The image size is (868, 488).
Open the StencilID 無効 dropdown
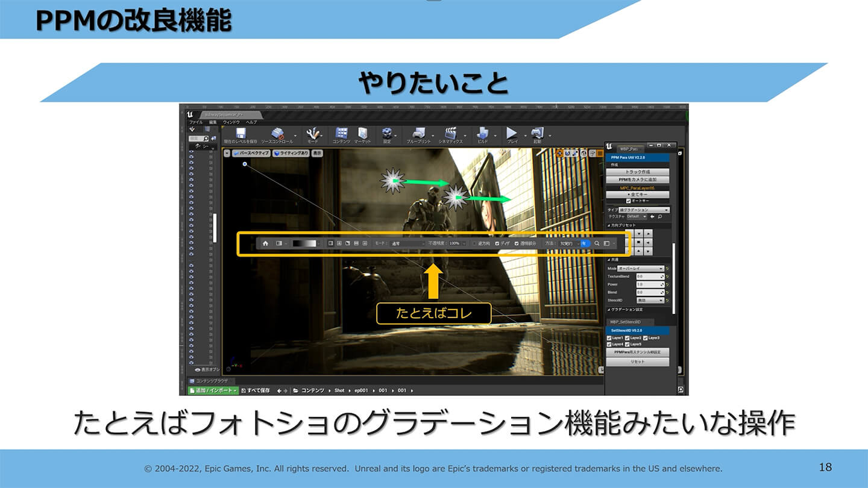click(650, 300)
